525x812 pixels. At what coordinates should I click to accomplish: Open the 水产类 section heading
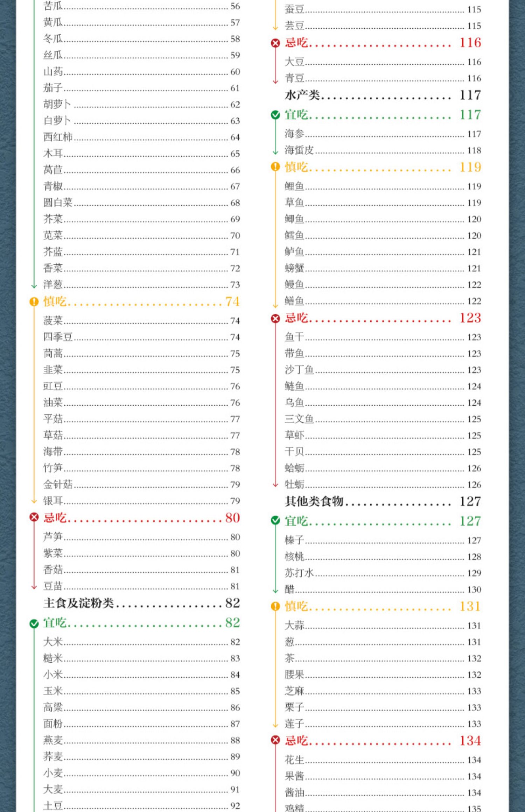[x=383, y=95]
